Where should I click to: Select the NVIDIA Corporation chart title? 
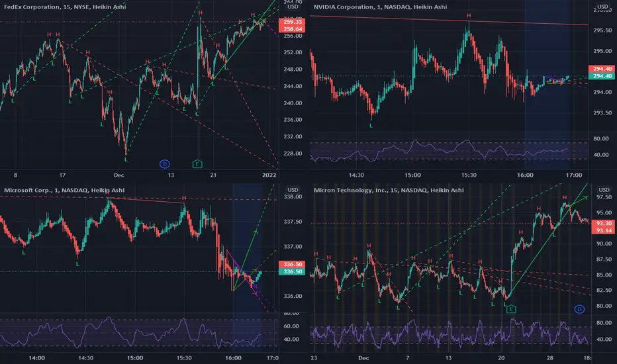click(380, 7)
